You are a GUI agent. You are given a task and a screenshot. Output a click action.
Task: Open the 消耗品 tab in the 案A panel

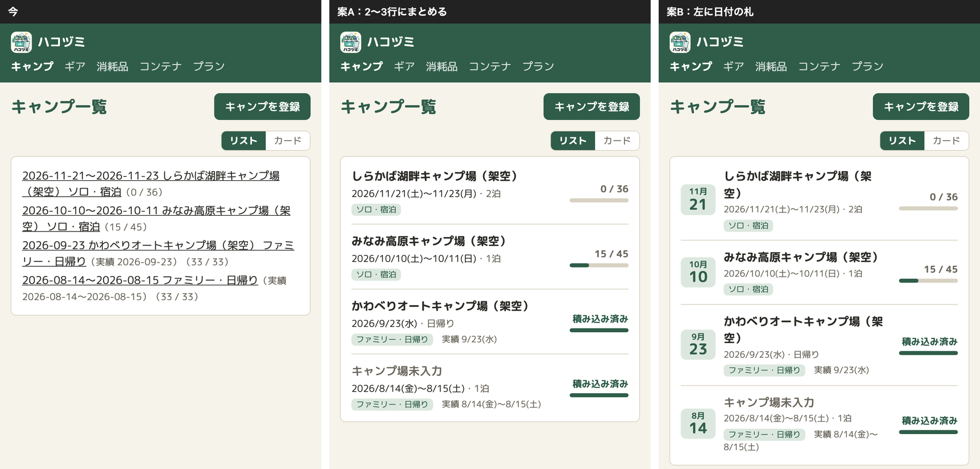[x=442, y=66]
